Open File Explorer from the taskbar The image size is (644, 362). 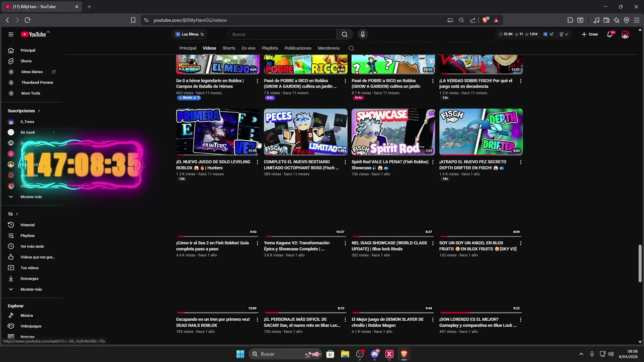(x=345, y=354)
